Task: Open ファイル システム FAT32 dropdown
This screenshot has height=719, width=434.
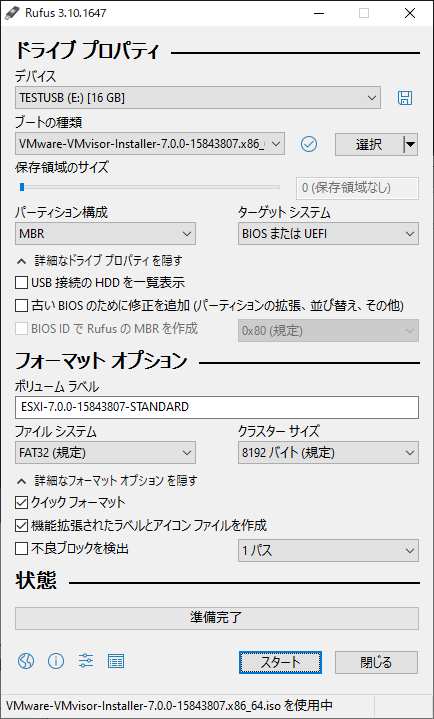Action: (106, 453)
